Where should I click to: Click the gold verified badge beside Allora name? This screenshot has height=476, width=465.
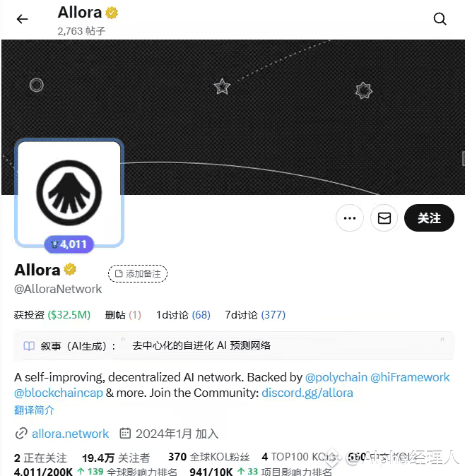tap(70, 269)
